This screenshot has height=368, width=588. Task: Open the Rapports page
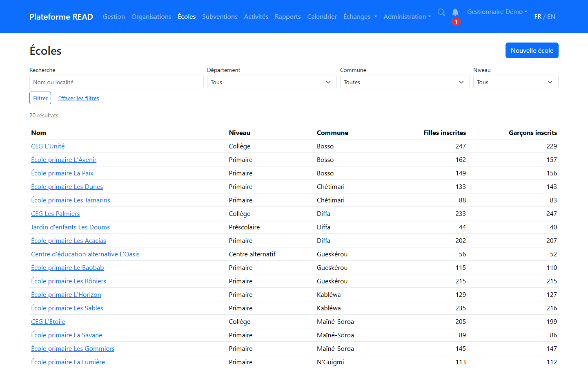(x=288, y=17)
